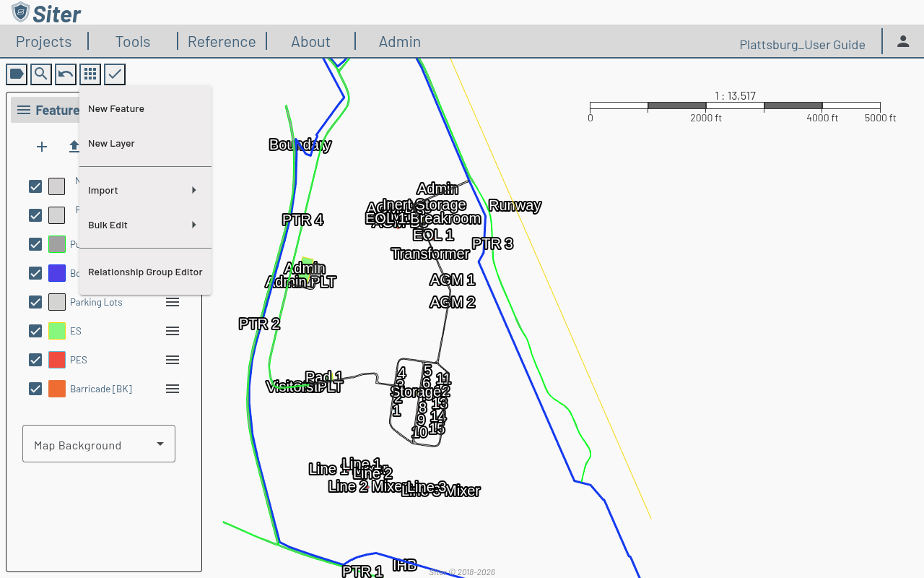Click the Boundary label on map

pos(300,144)
